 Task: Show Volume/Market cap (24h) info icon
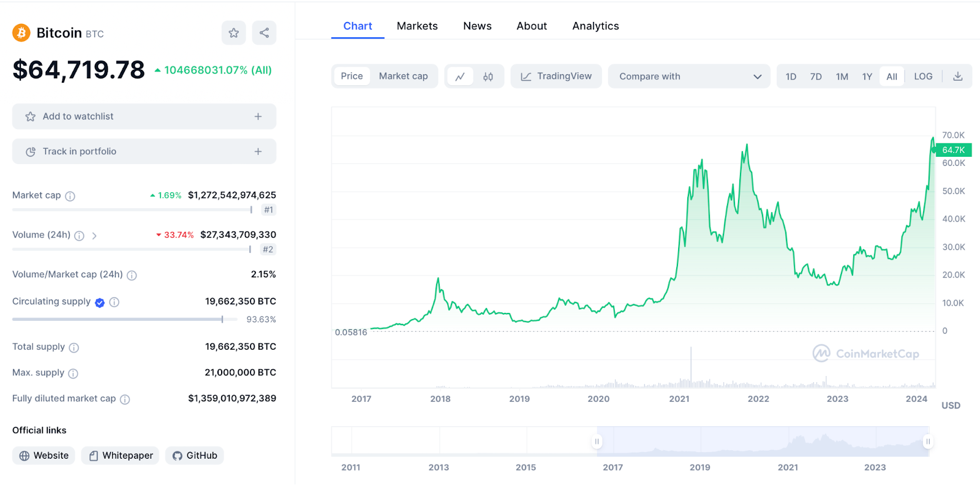pyautogui.click(x=132, y=276)
